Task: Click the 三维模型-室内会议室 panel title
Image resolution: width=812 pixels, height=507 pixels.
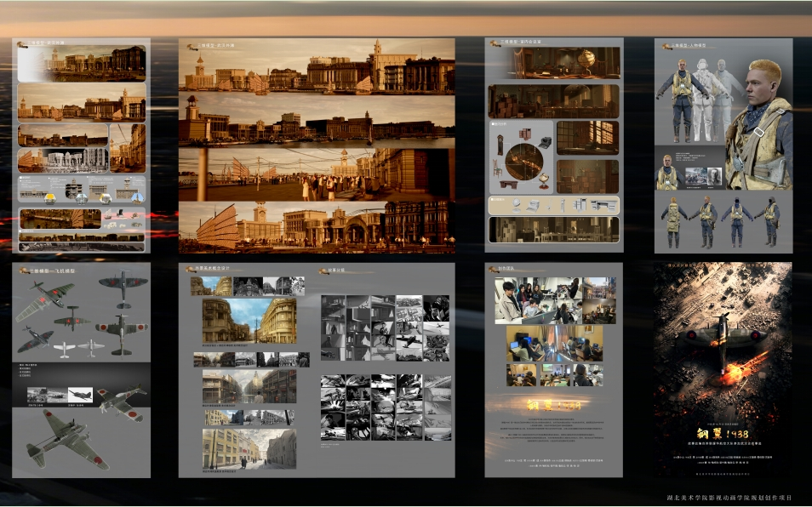Action: pos(520,42)
